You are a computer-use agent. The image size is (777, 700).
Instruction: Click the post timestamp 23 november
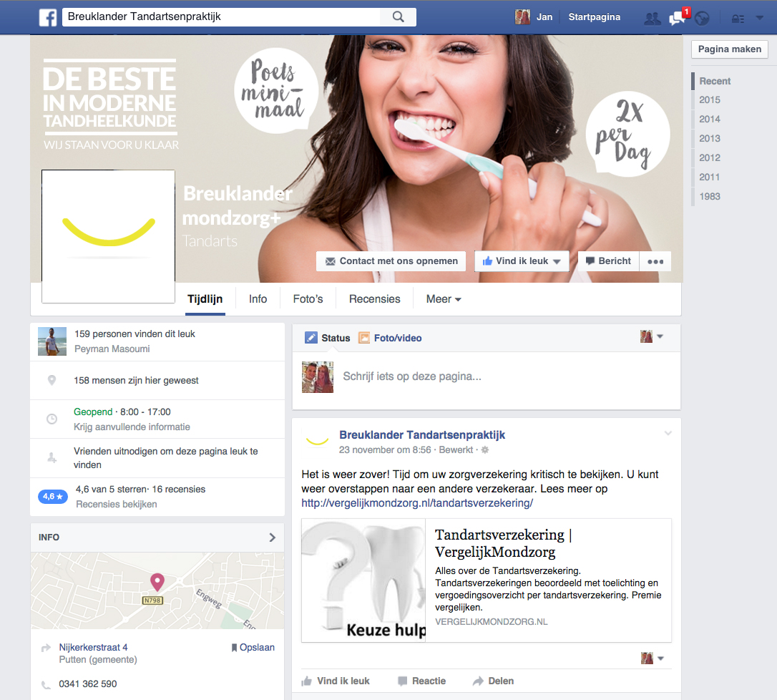(385, 449)
